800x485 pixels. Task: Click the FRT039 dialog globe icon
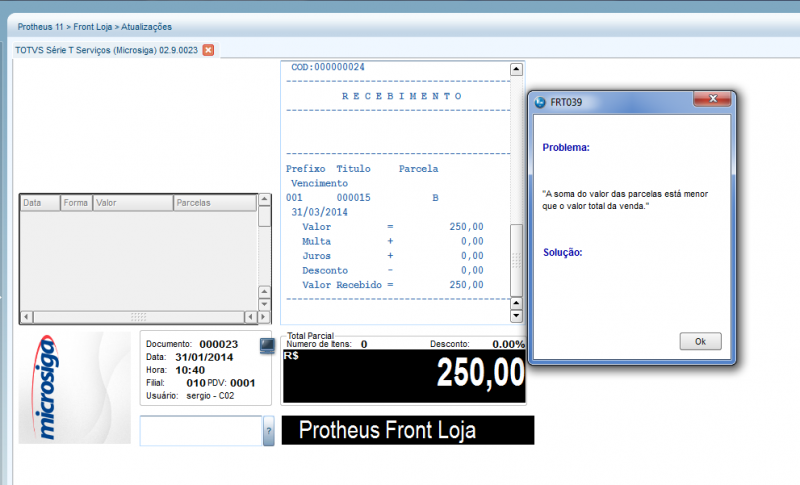540,102
